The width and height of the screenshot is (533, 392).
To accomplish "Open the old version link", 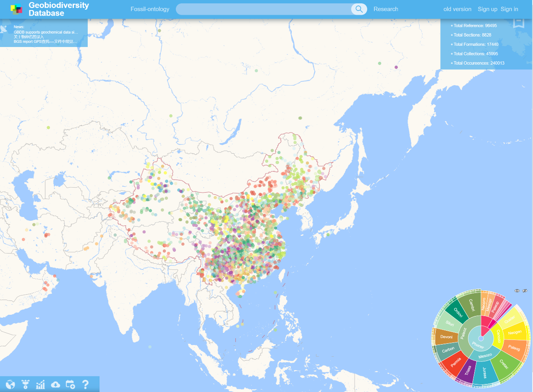I will (x=457, y=9).
